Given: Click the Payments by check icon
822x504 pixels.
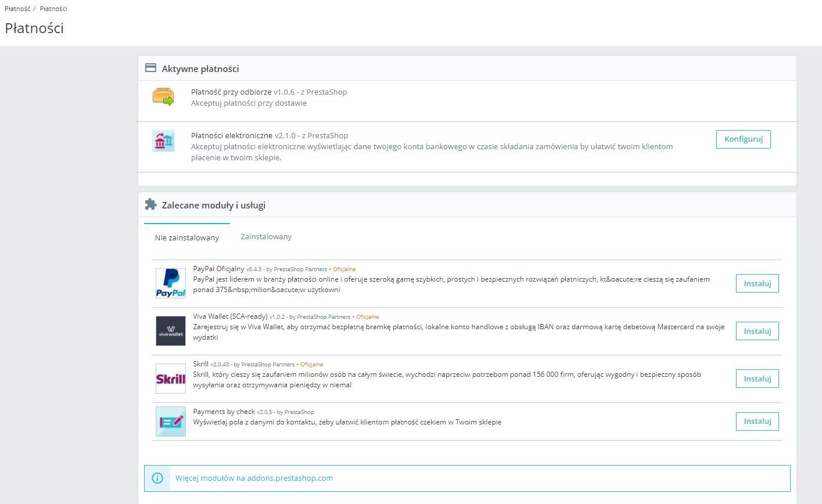Looking at the screenshot, I should pos(171,422).
